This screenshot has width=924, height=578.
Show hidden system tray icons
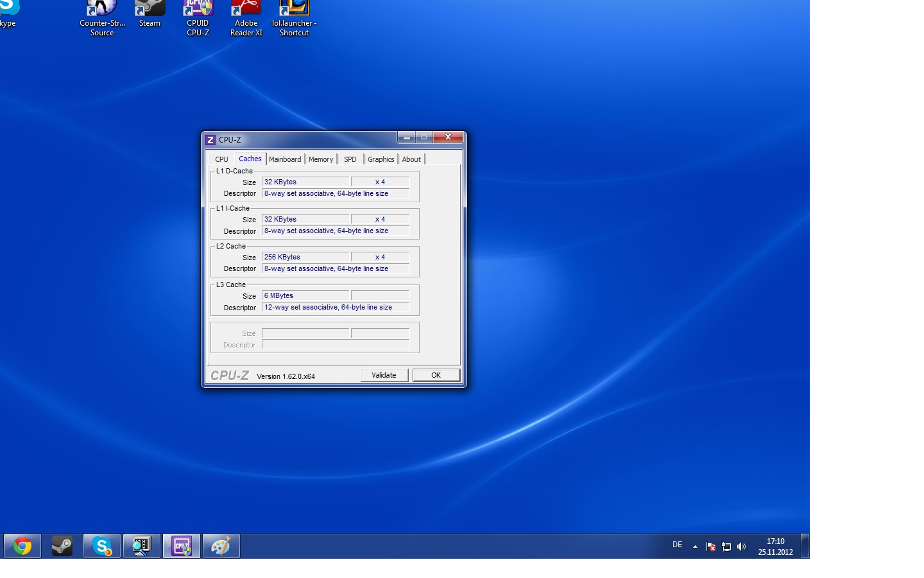(x=695, y=547)
